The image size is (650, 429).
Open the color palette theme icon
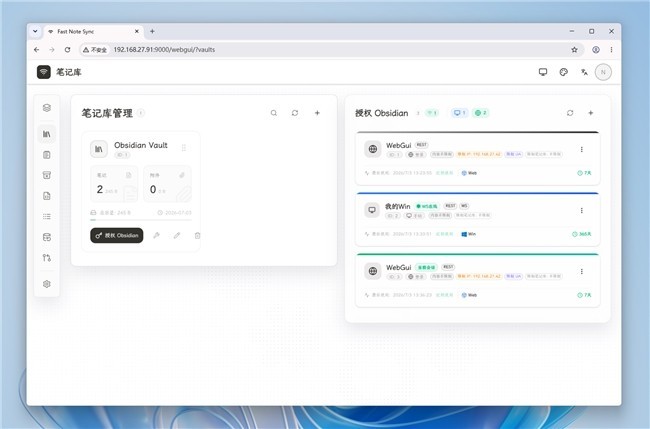[563, 72]
